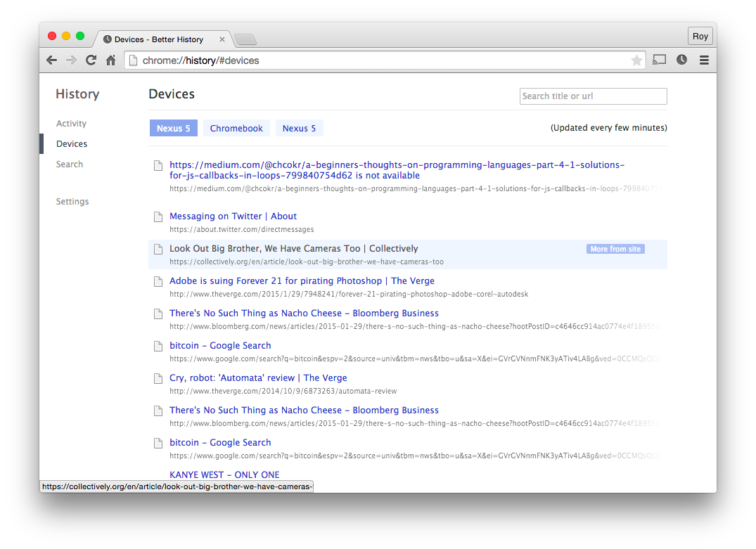Open Cry, robot: 'Automata' review link

258,378
